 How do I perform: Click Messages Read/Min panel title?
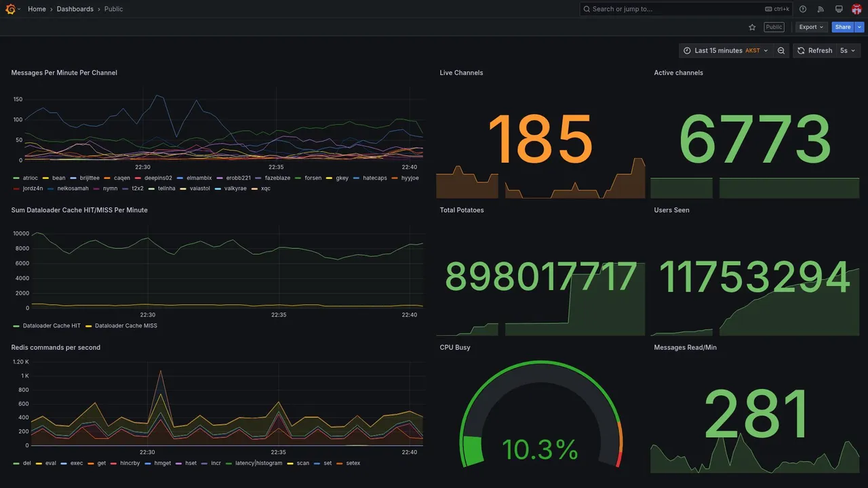685,348
